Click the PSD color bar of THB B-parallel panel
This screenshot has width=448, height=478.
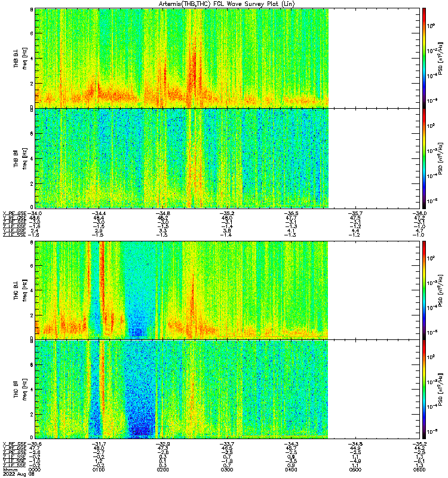[x=424, y=158]
